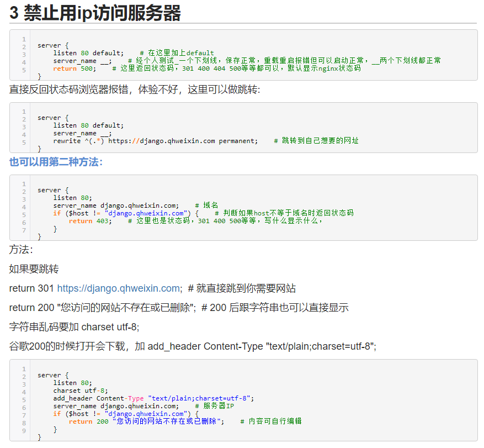
Task: Click the comment "# 判断如果host不等于域名时返回状态码"
Action: (x=284, y=213)
